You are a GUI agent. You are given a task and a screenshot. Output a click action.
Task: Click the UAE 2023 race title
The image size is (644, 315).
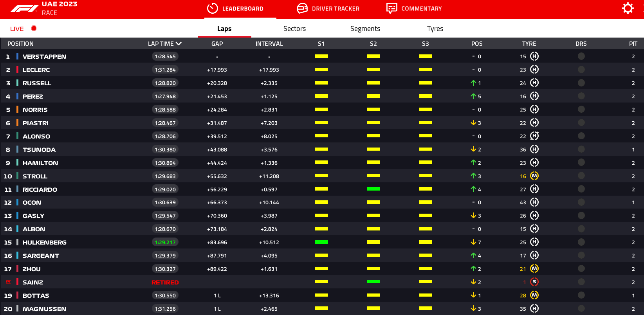pos(60,4)
